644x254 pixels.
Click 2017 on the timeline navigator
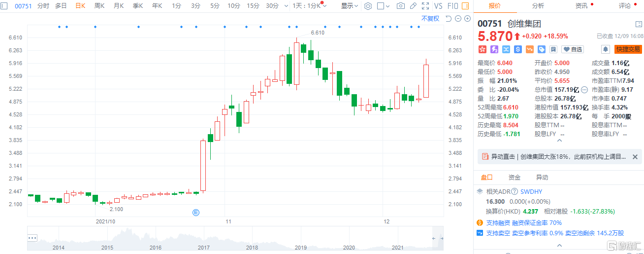[x=203, y=247]
